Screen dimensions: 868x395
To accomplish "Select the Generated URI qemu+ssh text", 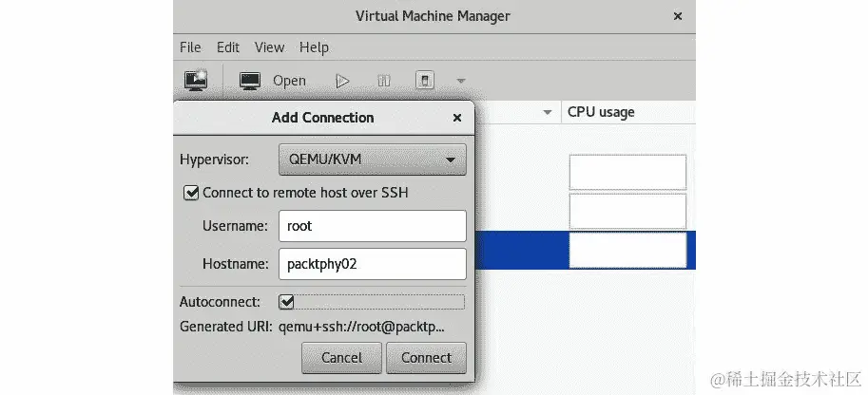I will click(x=361, y=327).
